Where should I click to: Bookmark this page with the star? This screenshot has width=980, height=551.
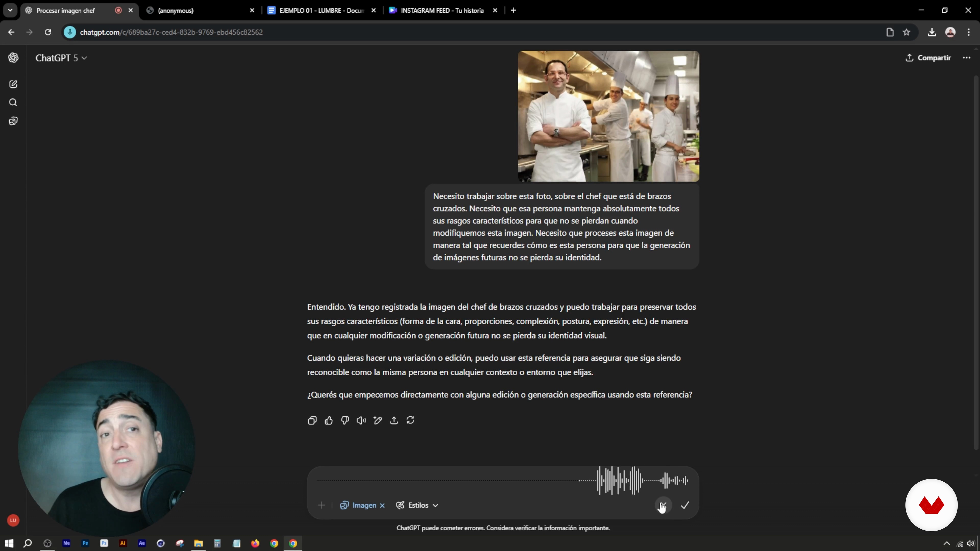[906, 32]
